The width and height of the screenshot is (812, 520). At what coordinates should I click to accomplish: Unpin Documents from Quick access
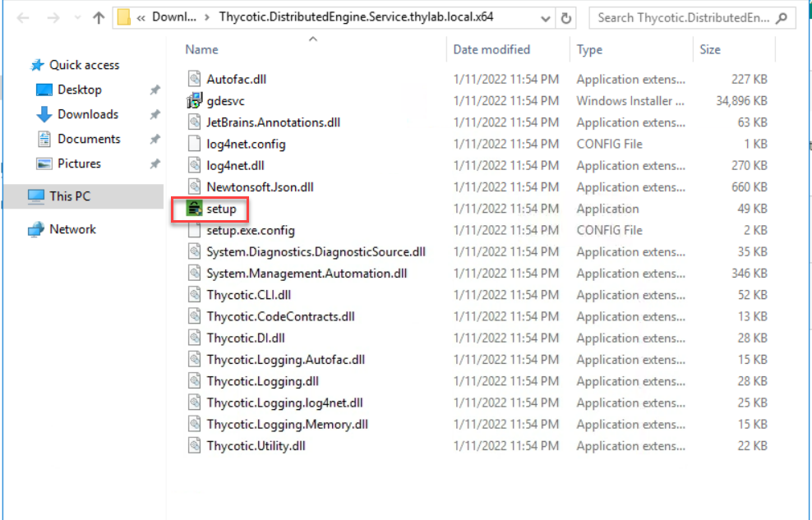coord(155,139)
